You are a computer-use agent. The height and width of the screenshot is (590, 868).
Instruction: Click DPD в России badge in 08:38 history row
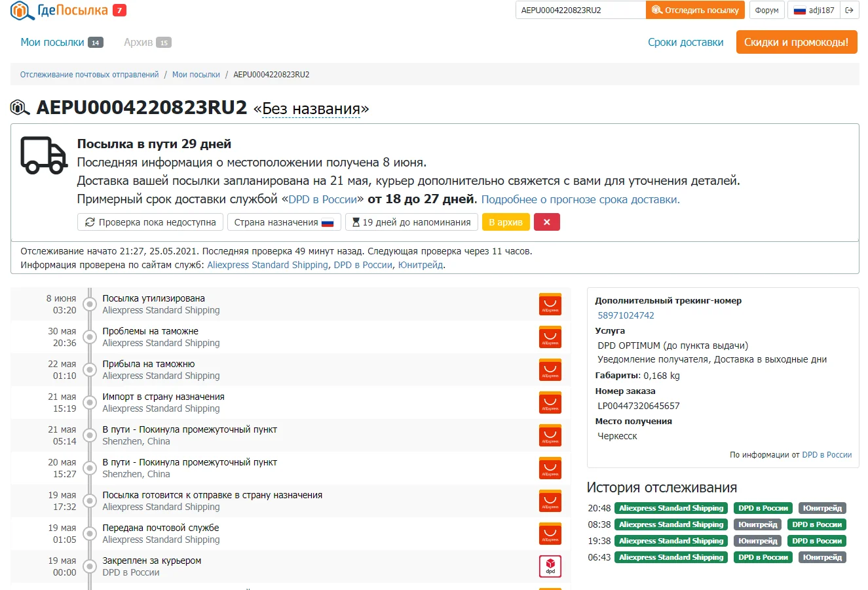pyautogui.click(x=817, y=524)
